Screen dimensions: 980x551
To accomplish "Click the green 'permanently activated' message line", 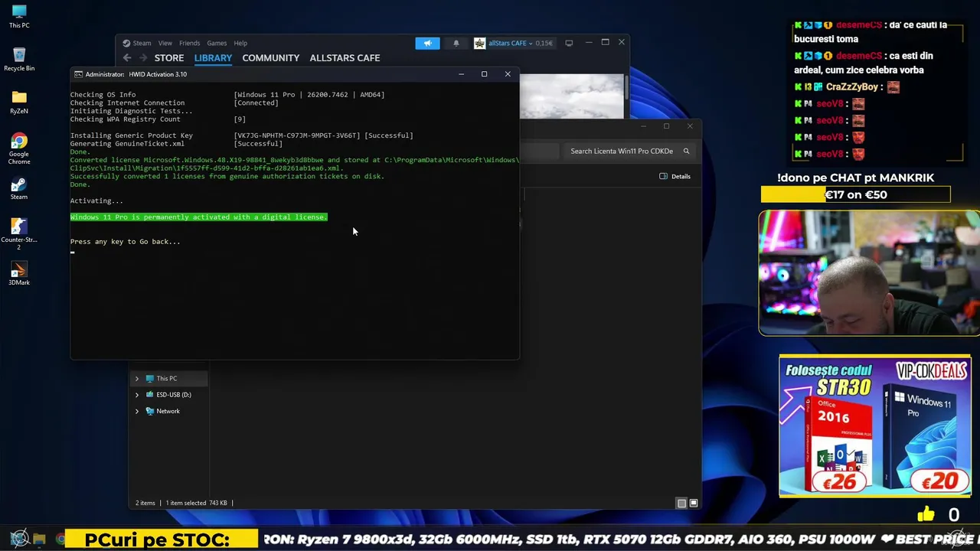I will (x=199, y=217).
